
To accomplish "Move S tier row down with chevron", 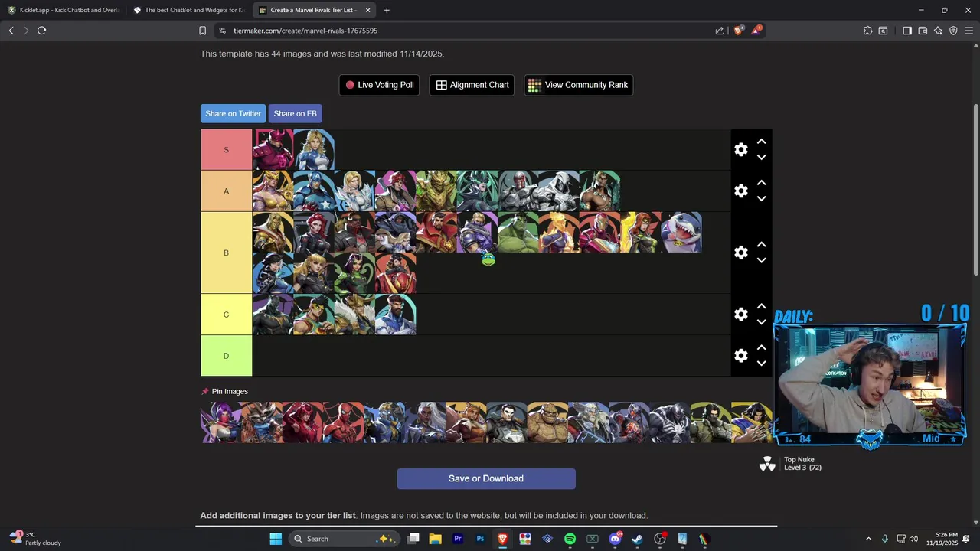I will [x=761, y=158].
